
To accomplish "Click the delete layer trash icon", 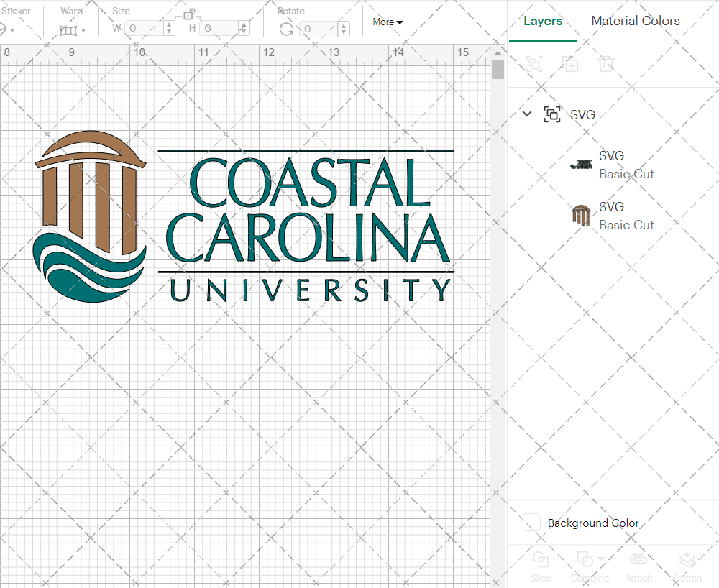I will [606, 64].
